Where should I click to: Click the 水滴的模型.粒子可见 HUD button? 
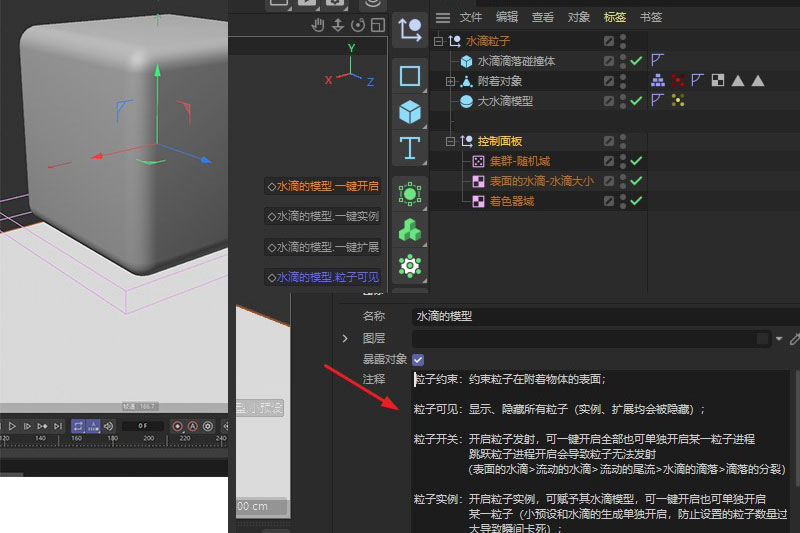click(323, 277)
